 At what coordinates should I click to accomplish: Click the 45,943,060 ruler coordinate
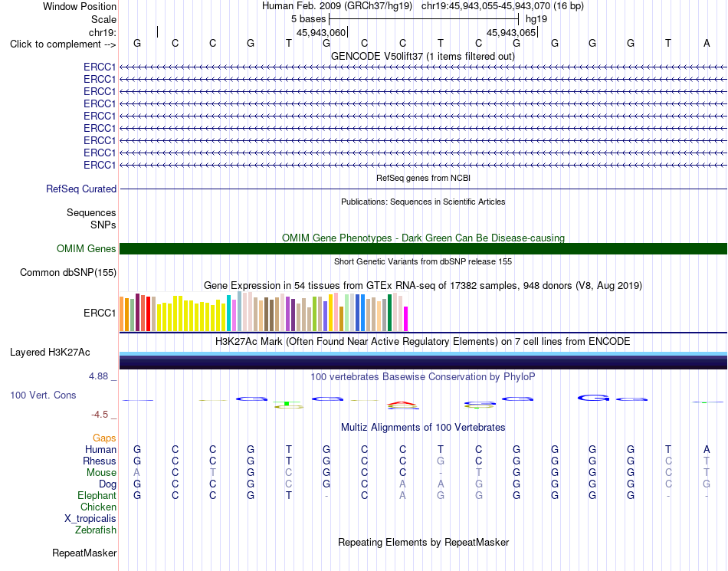coord(321,32)
